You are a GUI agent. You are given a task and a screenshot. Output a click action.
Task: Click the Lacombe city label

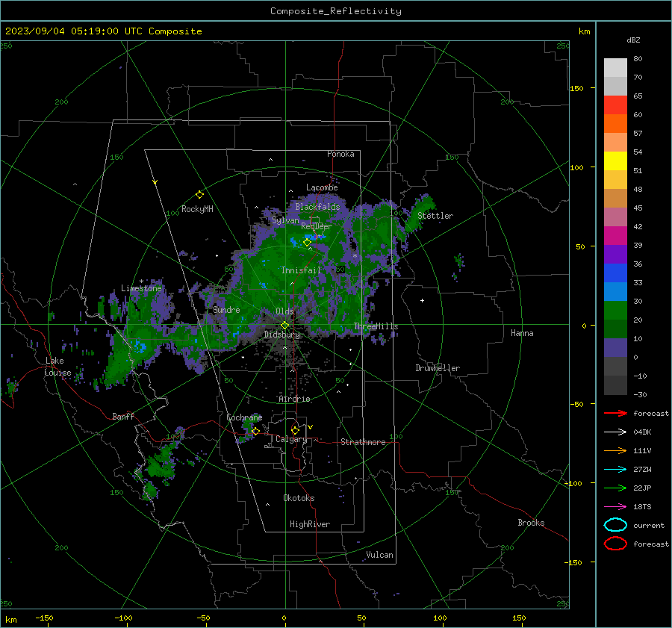tap(322, 187)
